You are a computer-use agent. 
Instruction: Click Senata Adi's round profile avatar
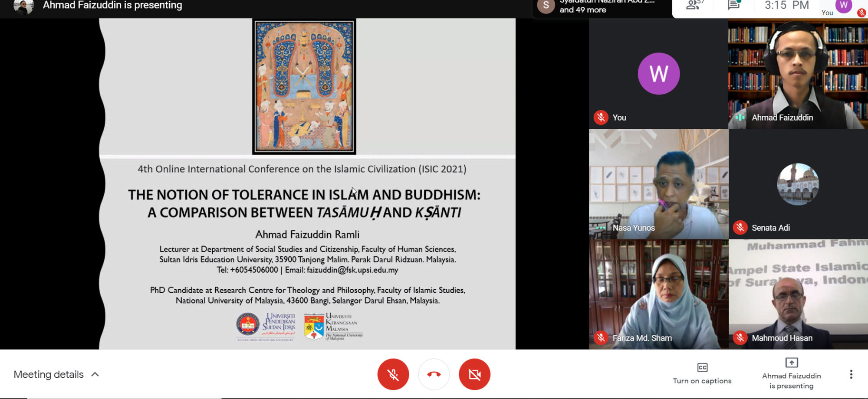pos(798,184)
